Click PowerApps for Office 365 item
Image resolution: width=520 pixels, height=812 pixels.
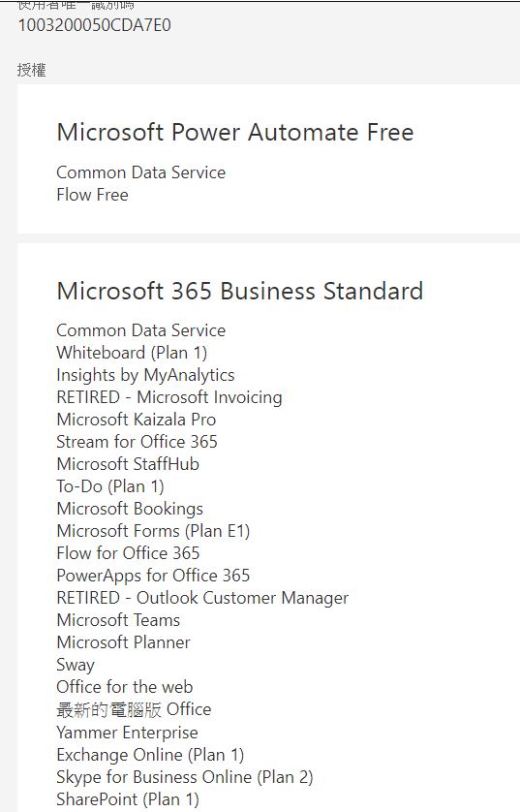click(x=153, y=576)
